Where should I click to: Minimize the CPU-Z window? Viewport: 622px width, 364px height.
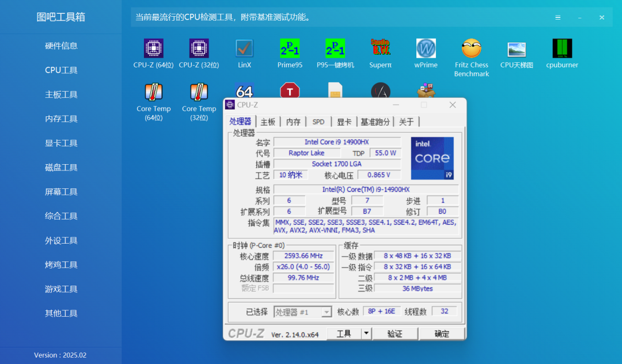pyautogui.click(x=396, y=105)
